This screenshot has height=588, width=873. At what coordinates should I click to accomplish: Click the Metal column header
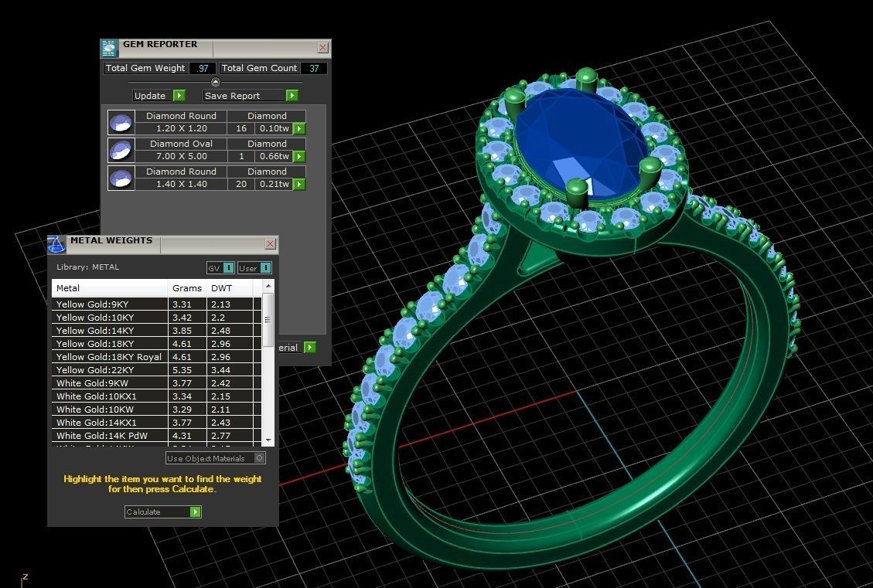click(110, 288)
